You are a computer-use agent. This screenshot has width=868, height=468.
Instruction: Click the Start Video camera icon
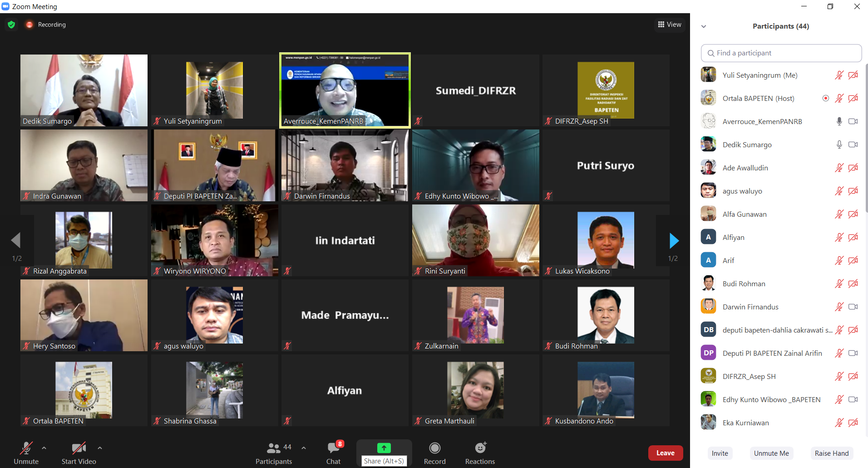[x=79, y=448]
